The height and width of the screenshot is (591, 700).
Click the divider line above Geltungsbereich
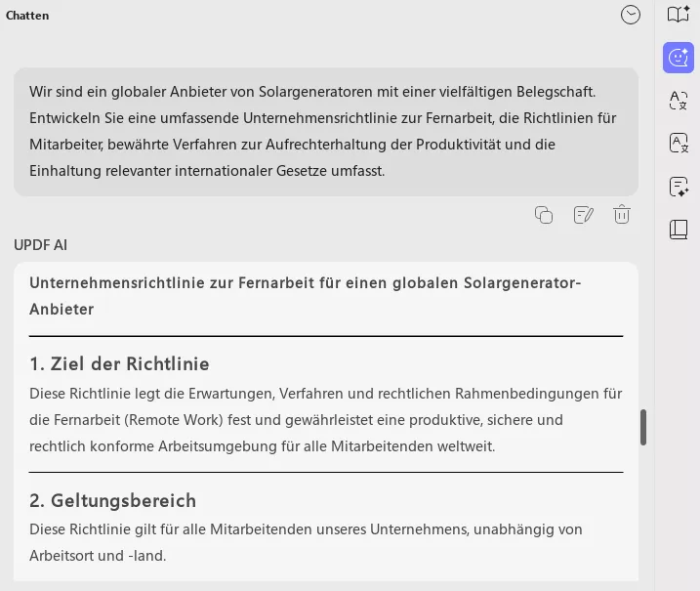coord(325,473)
